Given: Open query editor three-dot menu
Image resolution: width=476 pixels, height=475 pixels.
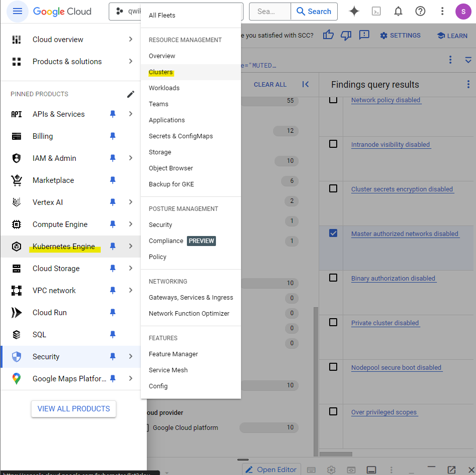Looking at the screenshot, I should [x=450, y=60].
